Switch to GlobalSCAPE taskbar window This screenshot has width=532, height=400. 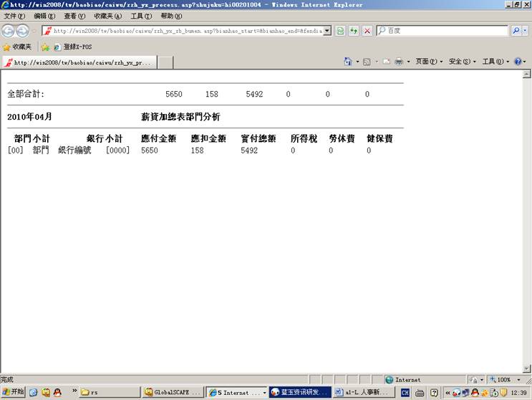[173, 392]
